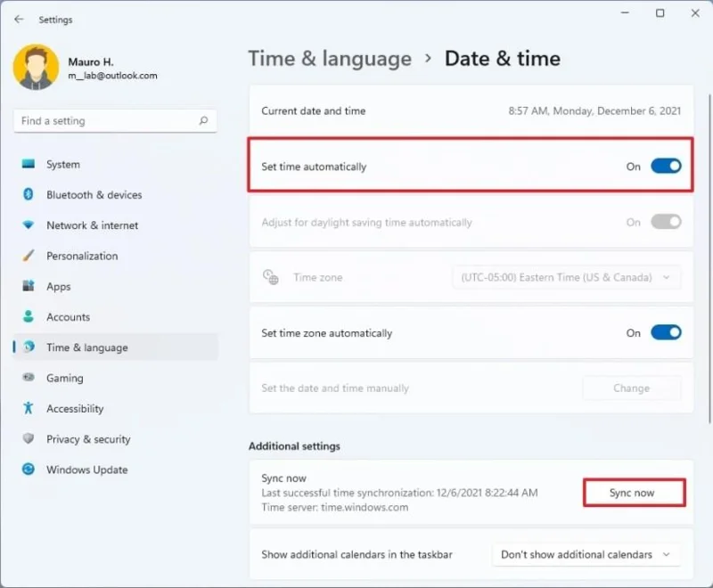Screen dimensions: 713x588
Task: Click the m_lab@outlook.com account email
Action: coord(113,76)
